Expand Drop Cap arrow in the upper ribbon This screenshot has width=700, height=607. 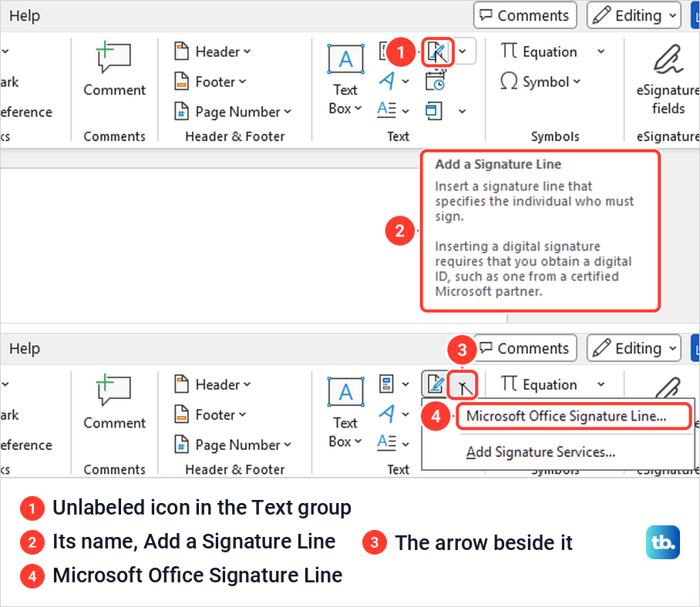click(406, 111)
